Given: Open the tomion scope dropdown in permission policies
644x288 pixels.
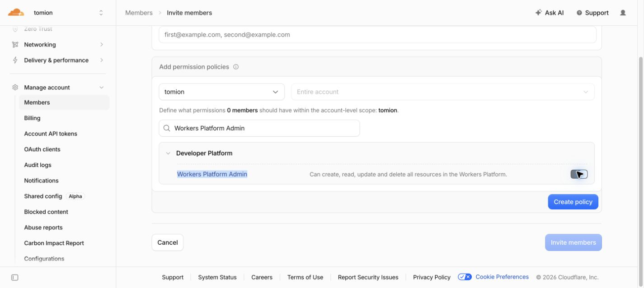Looking at the screenshot, I should pos(221,92).
